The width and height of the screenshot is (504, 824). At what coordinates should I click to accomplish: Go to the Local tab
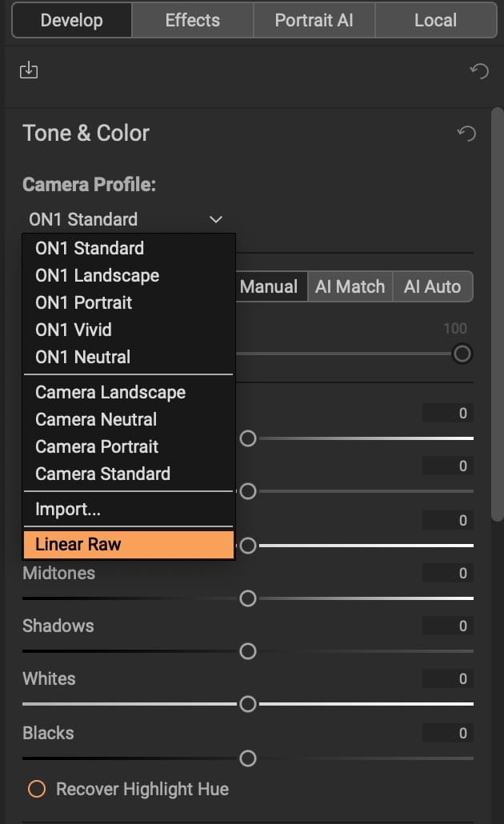pyautogui.click(x=435, y=20)
